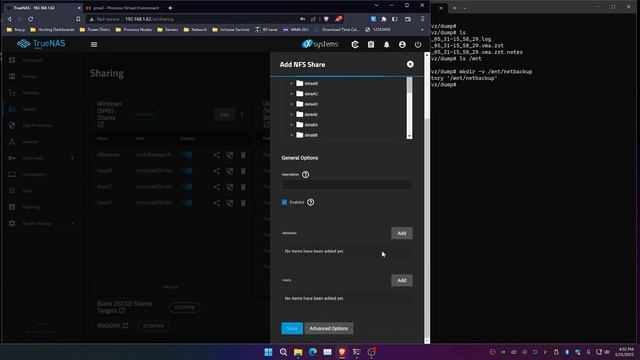
Task: Open the power menu icon
Action: (x=418, y=44)
